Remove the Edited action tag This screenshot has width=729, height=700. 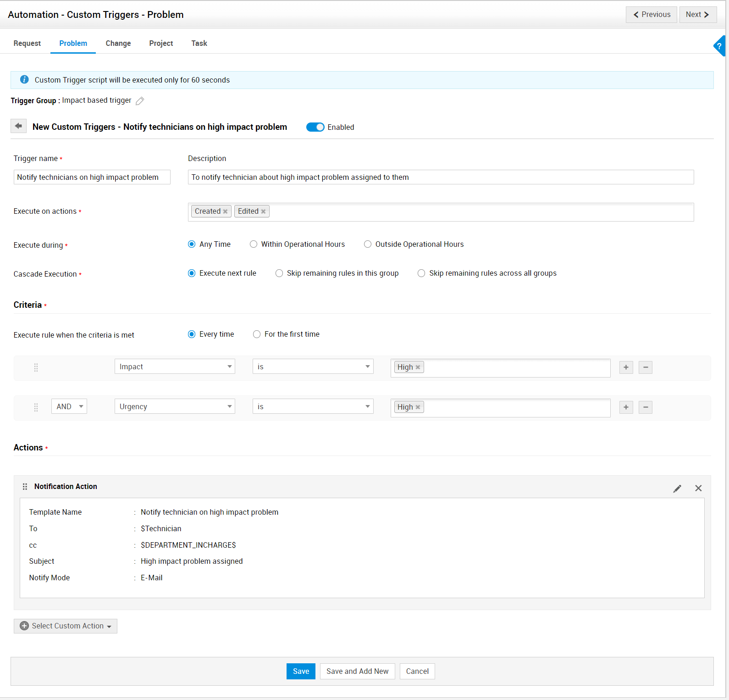pos(263,211)
